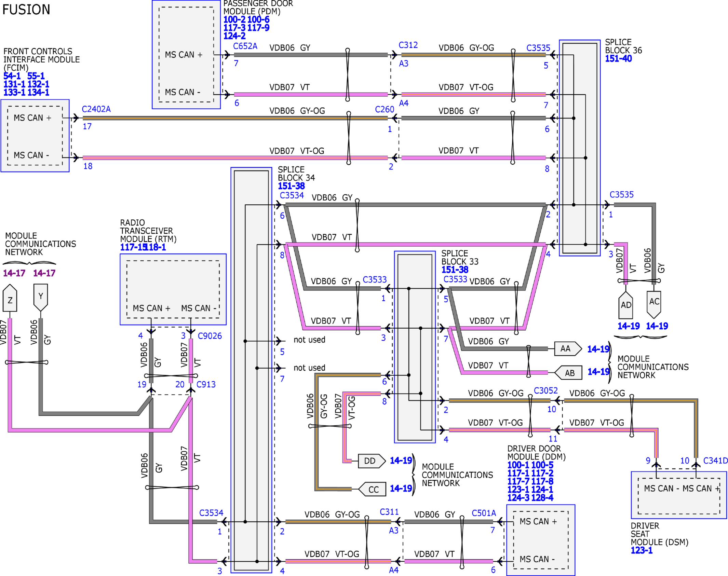
Task: Click the Y off-page connector symbol
Action: (x=41, y=298)
